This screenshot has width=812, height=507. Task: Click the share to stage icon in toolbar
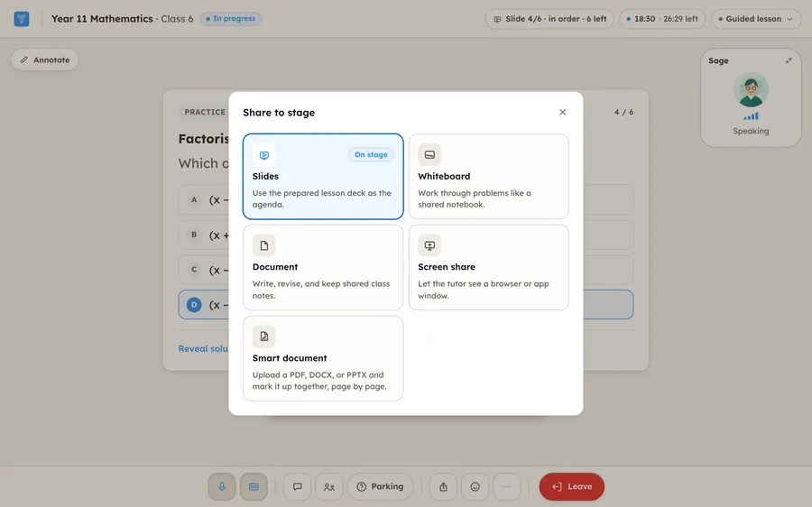point(443,486)
